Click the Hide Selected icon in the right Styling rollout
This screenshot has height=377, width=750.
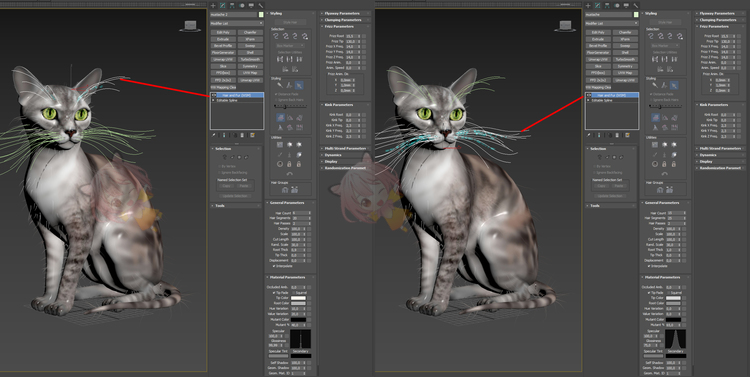click(660, 69)
